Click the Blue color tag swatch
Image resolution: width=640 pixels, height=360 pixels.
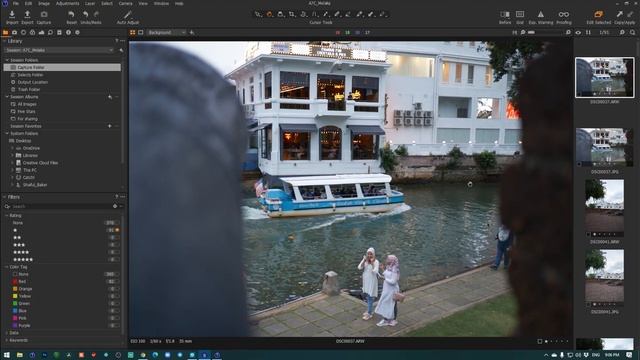point(15,311)
